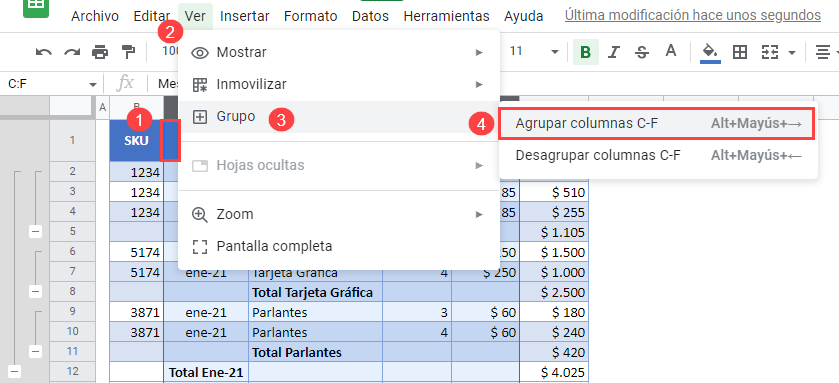Image resolution: width=839 pixels, height=383 pixels.
Task: Open the Insertar menu
Action: (x=245, y=16)
